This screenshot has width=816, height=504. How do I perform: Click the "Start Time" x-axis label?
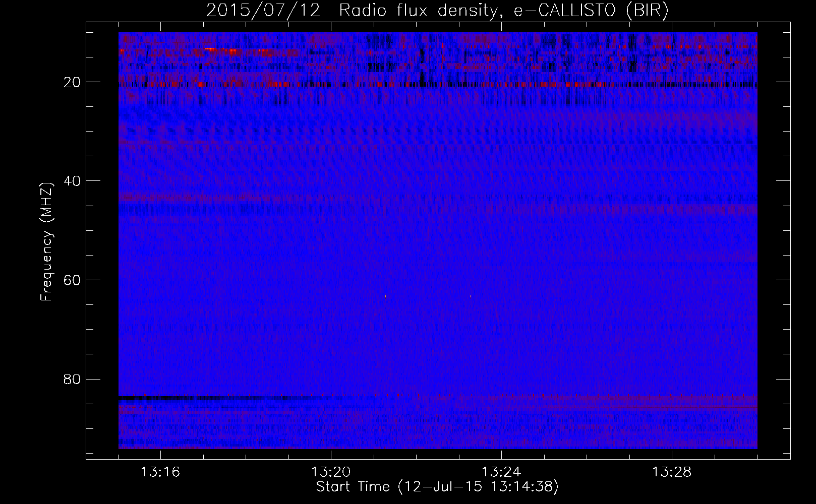(353, 487)
